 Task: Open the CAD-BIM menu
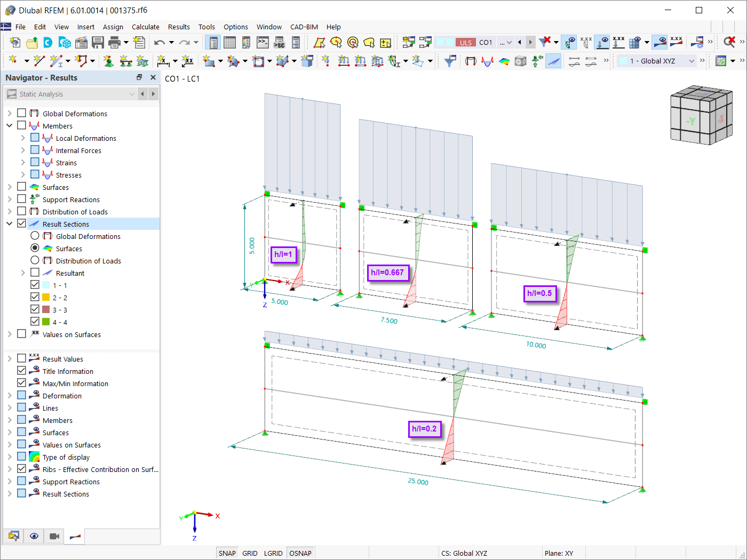304,27
